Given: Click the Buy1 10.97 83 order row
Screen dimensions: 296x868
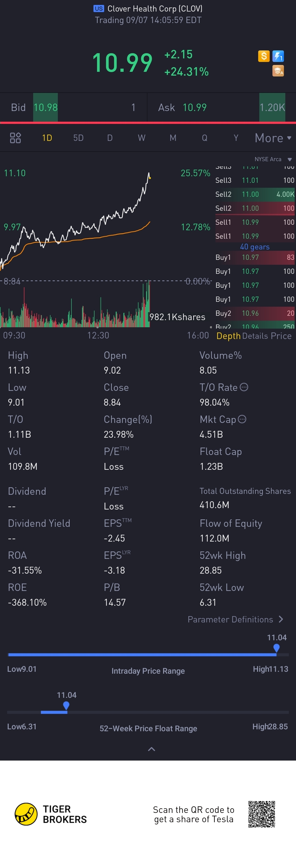Looking at the screenshot, I should 255,257.
